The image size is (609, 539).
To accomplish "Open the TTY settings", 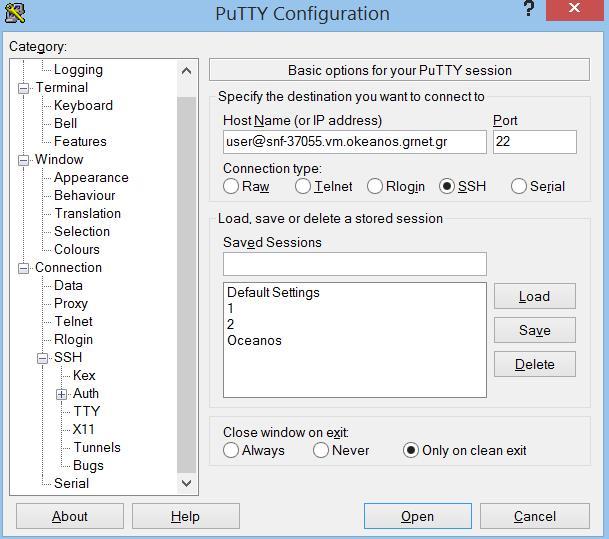I will [87, 411].
